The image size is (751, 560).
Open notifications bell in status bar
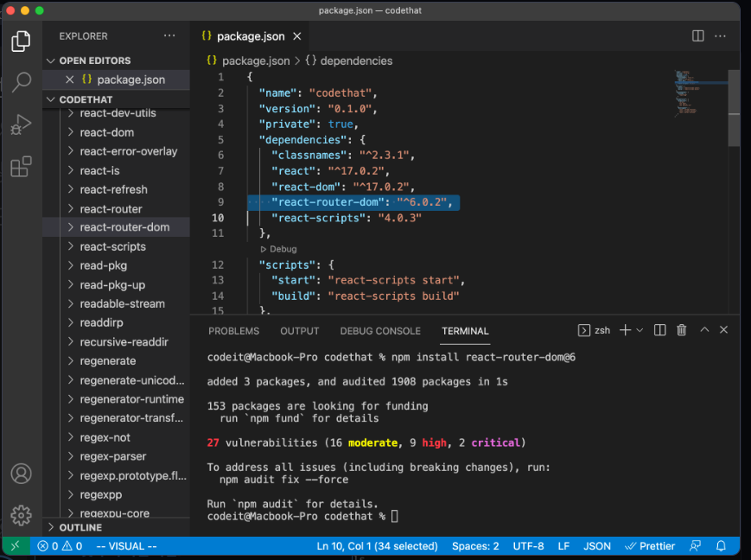tap(721, 546)
